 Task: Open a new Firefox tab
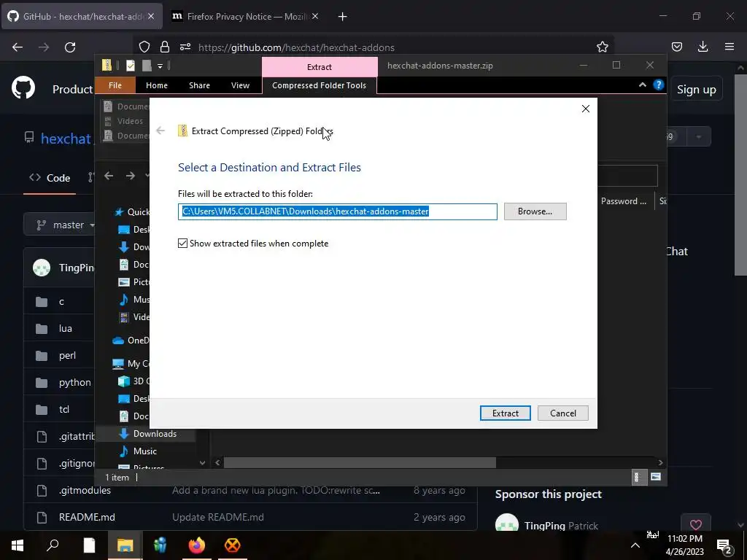tap(342, 17)
